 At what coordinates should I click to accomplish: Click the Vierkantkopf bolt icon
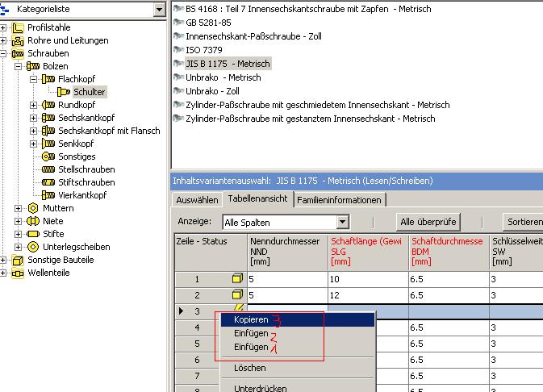point(48,195)
